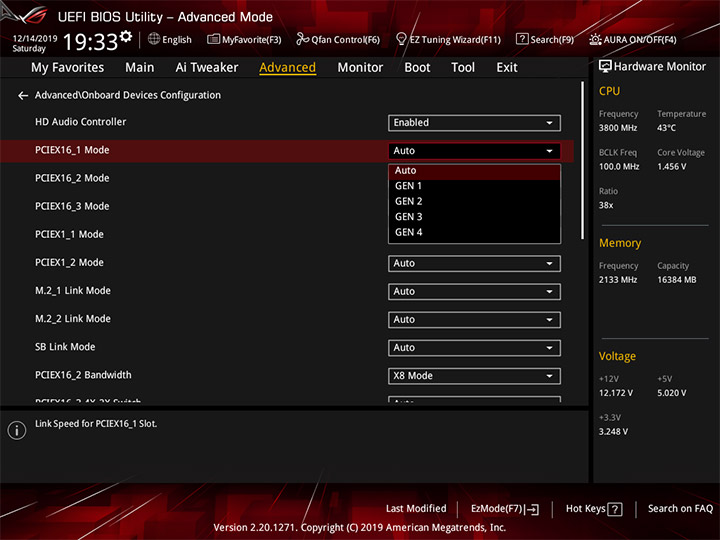Open MyFavorite(F3) icon
This screenshot has width=720, height=540.
(213, 39)
